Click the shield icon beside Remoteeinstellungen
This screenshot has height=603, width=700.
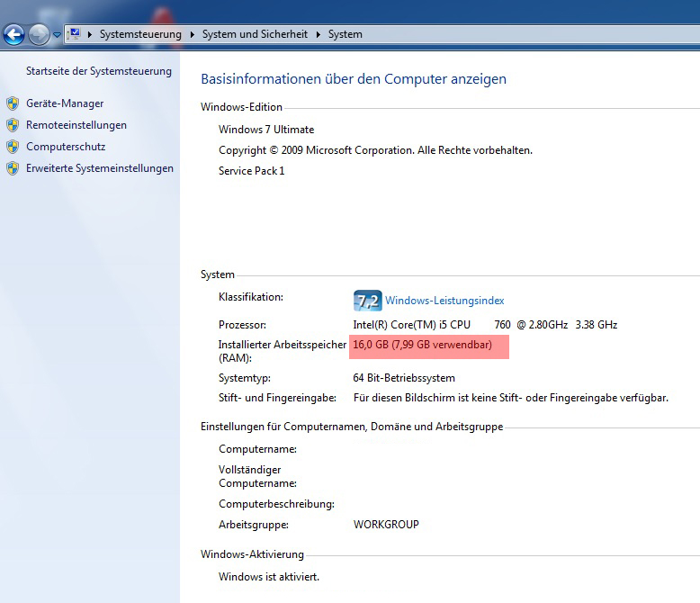click(x=13, y=125)
